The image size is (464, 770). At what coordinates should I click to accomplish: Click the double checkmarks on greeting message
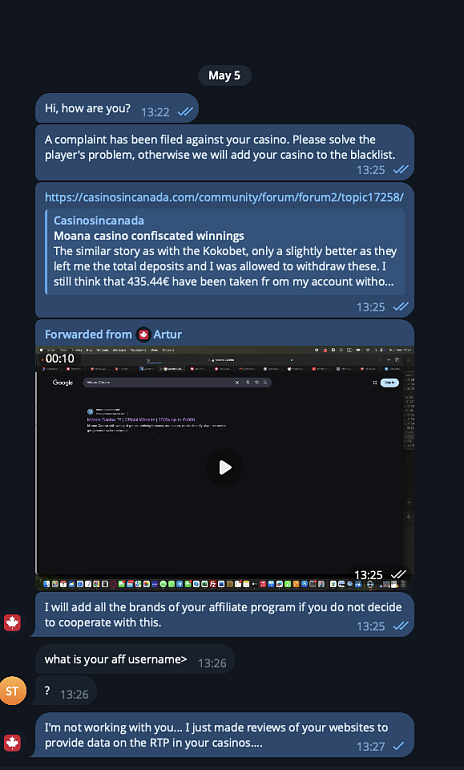pyautogui.click(x=185, y=112)
